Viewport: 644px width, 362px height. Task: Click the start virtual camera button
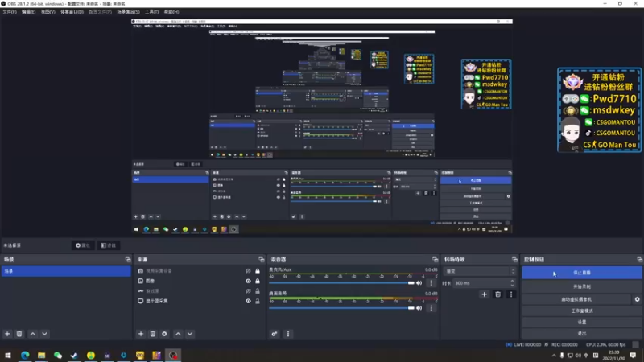pyautogui.click(x=576, y=299)
